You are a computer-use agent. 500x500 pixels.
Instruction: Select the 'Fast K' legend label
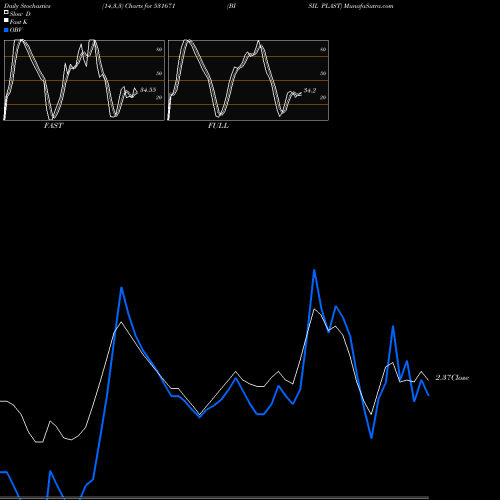pos(18,22)
